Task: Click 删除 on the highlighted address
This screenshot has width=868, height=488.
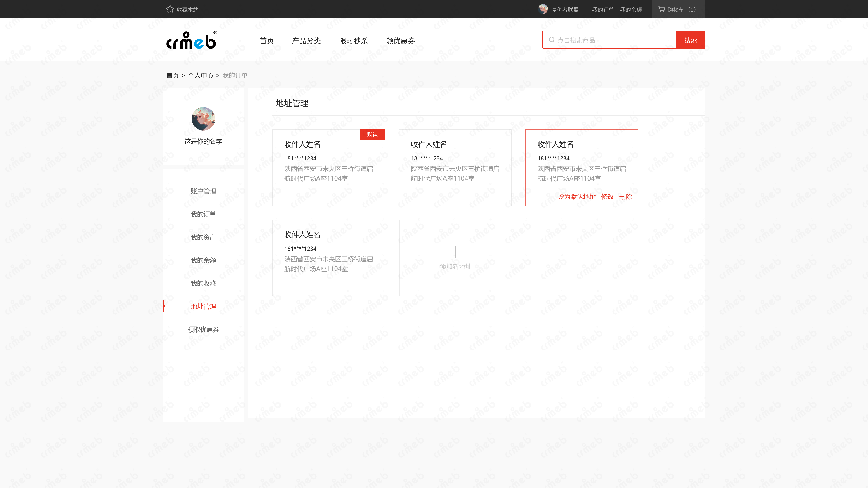Action: [x=625, y=197]
